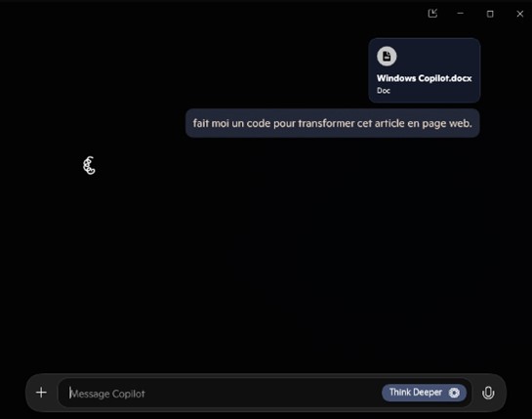The width and height of the screenshot is (532, 419).
Task: Click the Copilot thinking spinner icon
Action: point(89,165)
